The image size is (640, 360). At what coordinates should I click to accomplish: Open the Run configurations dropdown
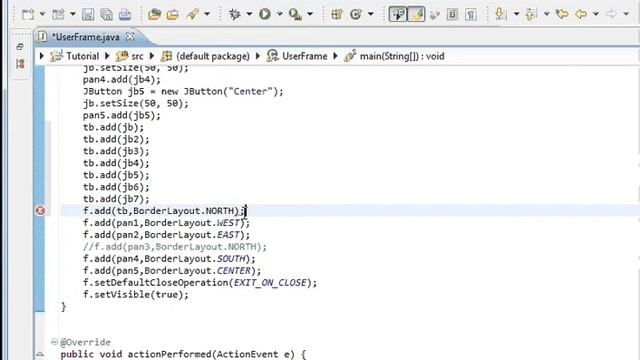coord(280,14)
